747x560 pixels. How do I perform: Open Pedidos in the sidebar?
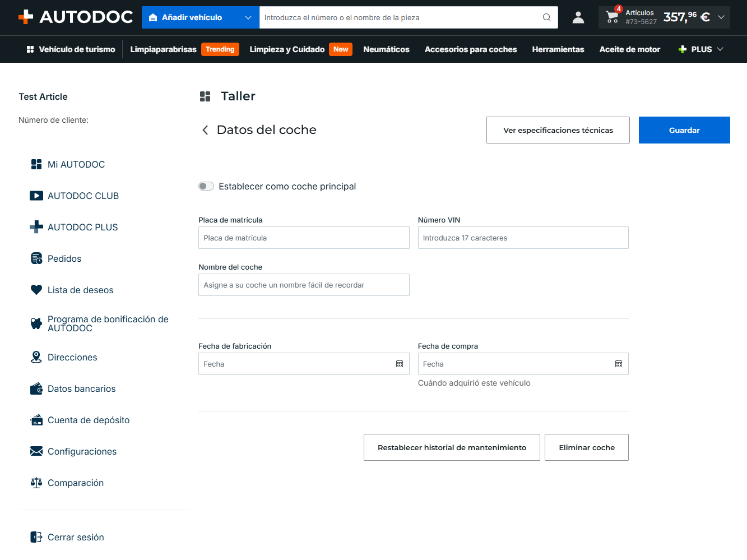tap(64, 258)
